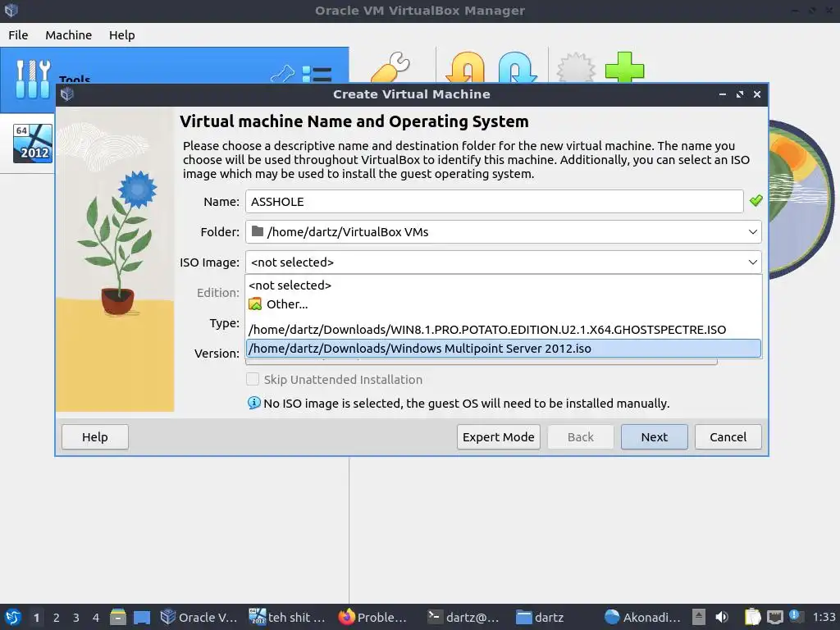The image size is (840, 630).
Task: Click the folder icon in the Folder field
Action: 258,231
